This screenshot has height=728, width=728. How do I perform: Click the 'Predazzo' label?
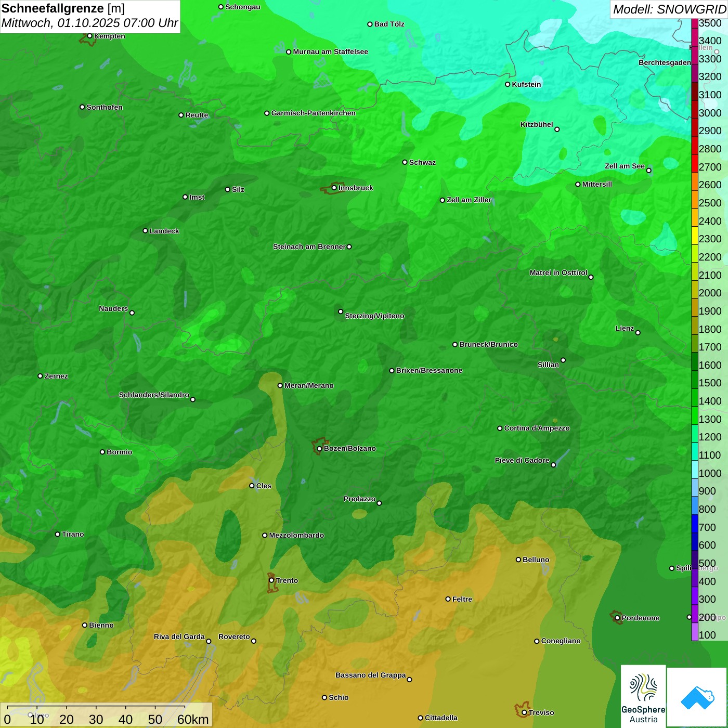pyautogui.click(x=359, y=499)
